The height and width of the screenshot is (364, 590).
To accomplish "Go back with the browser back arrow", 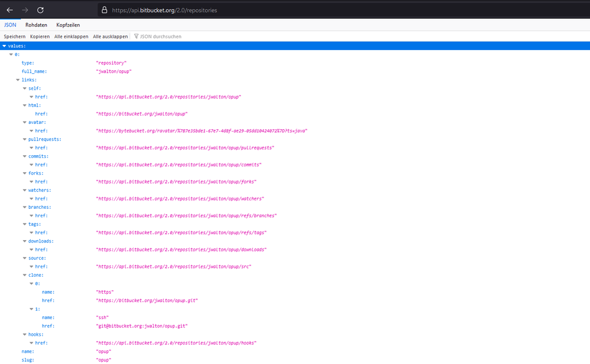I will pyautogui.click(x=10, y=10).
